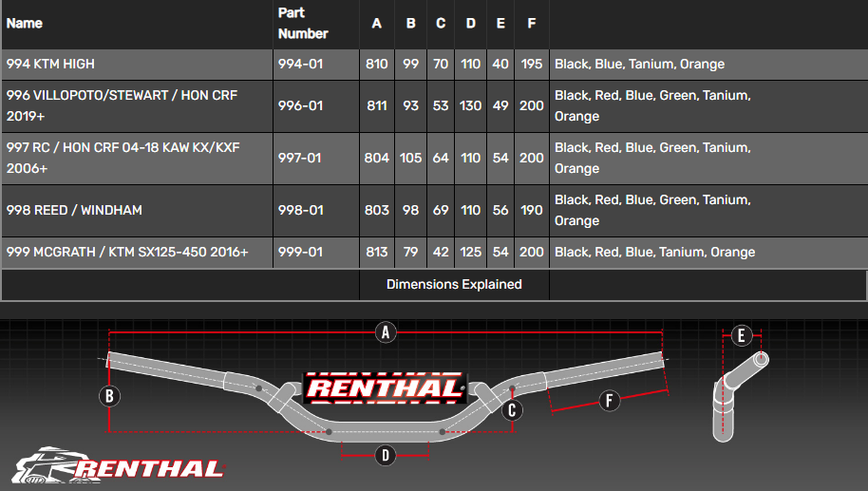Click the circled F dimension marker

(x=609, y=401)
